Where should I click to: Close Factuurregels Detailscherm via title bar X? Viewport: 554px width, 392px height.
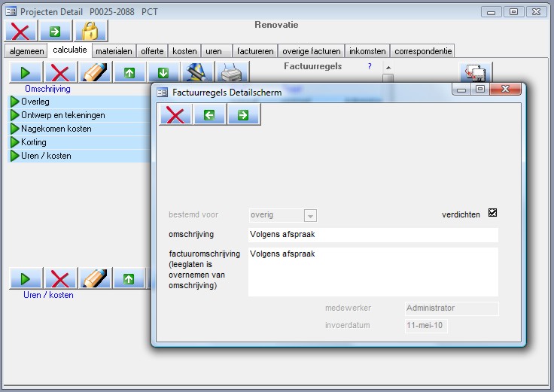tap(505, 90)
